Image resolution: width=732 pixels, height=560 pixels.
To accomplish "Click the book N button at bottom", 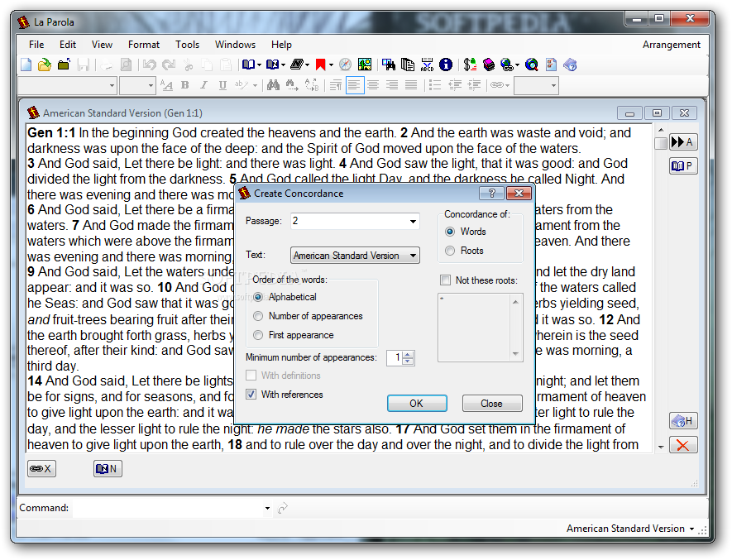I will click(x=108, y=468).
